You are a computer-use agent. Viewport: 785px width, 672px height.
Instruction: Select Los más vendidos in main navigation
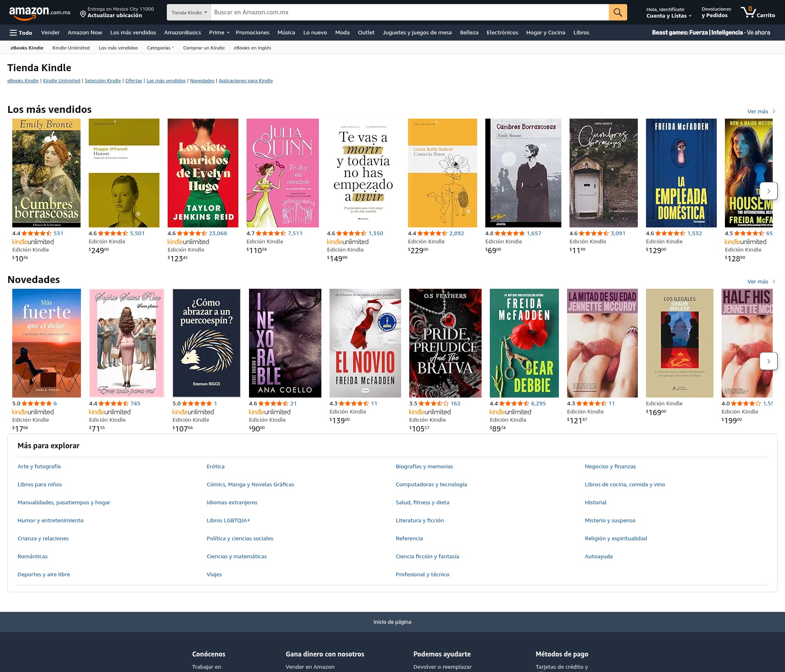pyautogui.click(x=133, y=33)
